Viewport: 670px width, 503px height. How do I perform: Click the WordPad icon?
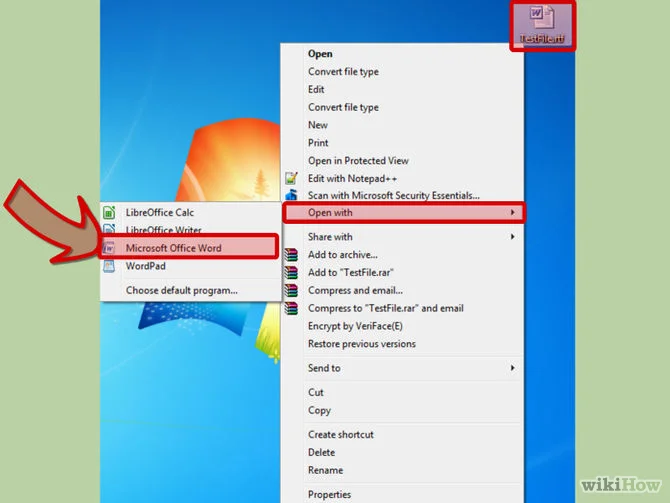[109, 266]
